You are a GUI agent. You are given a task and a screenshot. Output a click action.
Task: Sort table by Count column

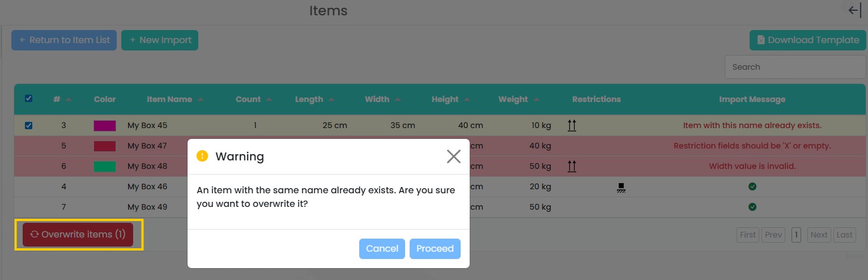coord(269,99)
